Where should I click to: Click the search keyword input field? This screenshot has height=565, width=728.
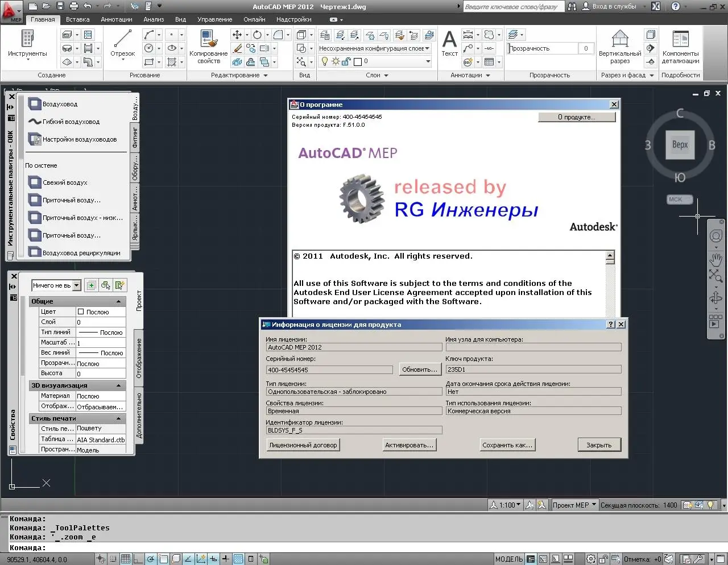(x=513, y=6)
